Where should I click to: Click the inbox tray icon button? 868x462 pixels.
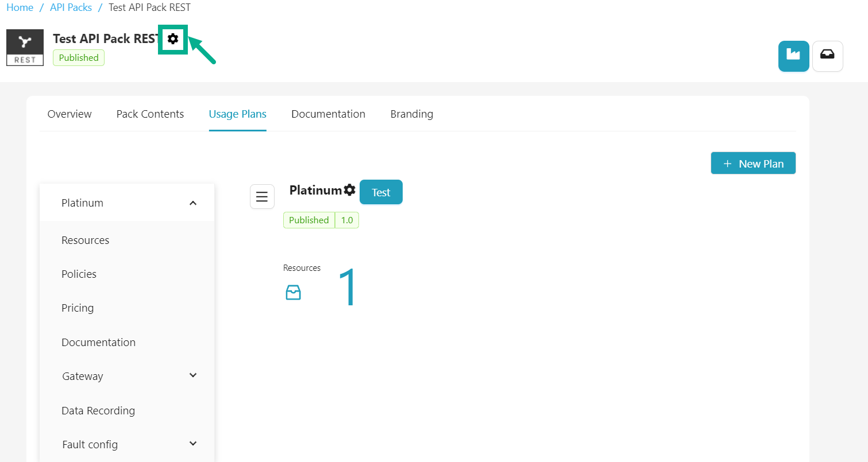pyautogui.click(x=827, y=56)
